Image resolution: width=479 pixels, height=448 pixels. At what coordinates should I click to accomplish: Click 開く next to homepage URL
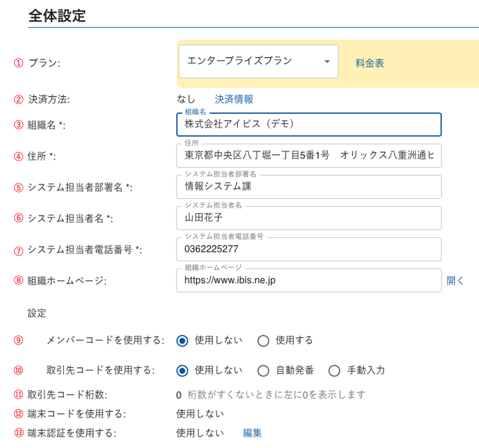[455, 280]
